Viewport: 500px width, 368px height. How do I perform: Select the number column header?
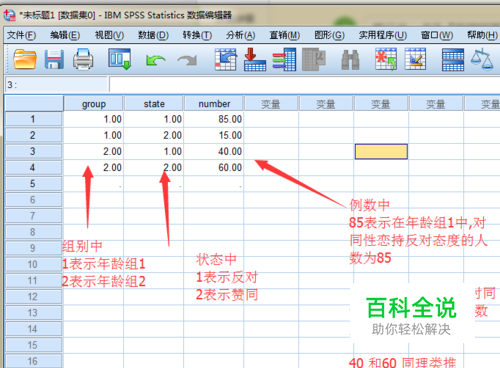click(214, 104)
